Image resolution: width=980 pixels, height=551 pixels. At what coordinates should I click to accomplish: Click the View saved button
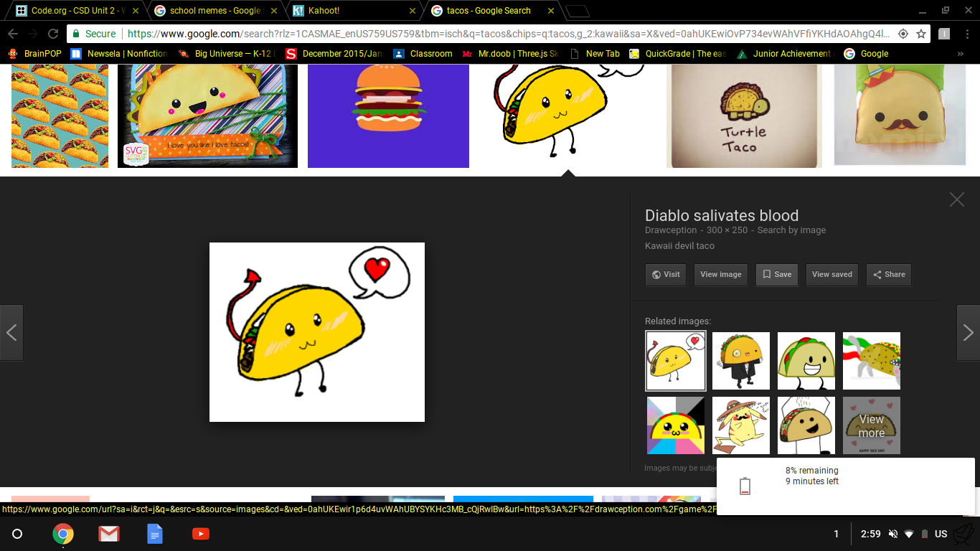point(832,275)
